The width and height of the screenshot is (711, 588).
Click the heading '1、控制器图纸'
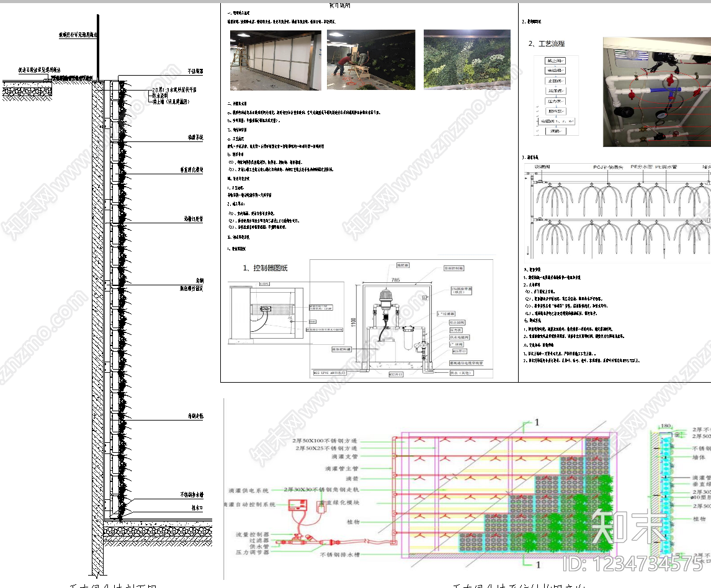[266, 268]
